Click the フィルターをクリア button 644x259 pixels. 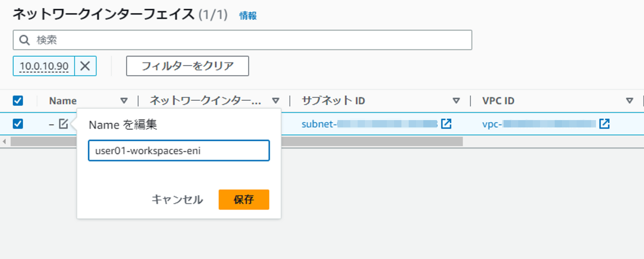[x=187, y=66]
